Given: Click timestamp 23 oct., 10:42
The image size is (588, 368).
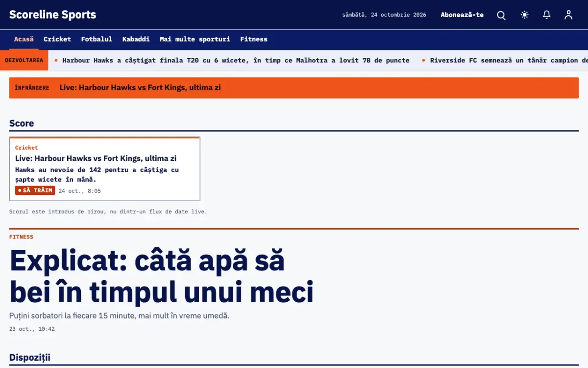Looking at the screenshot, I should click(32, 329).
